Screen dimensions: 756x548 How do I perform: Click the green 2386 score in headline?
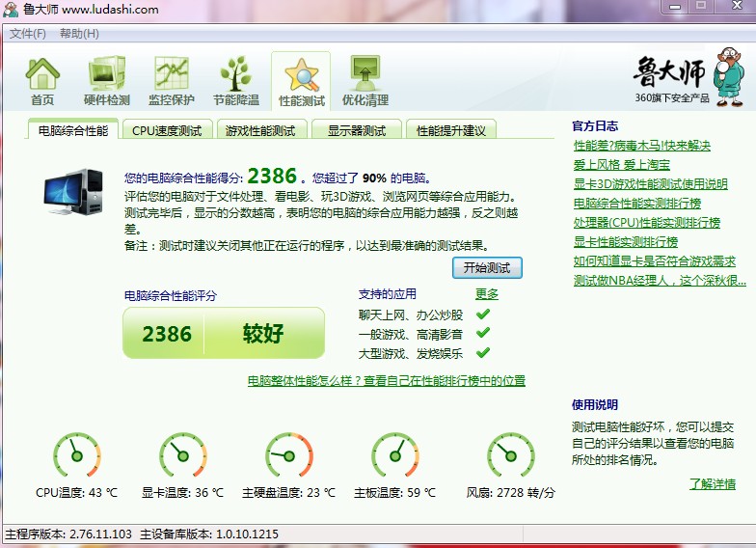[272, 176]
